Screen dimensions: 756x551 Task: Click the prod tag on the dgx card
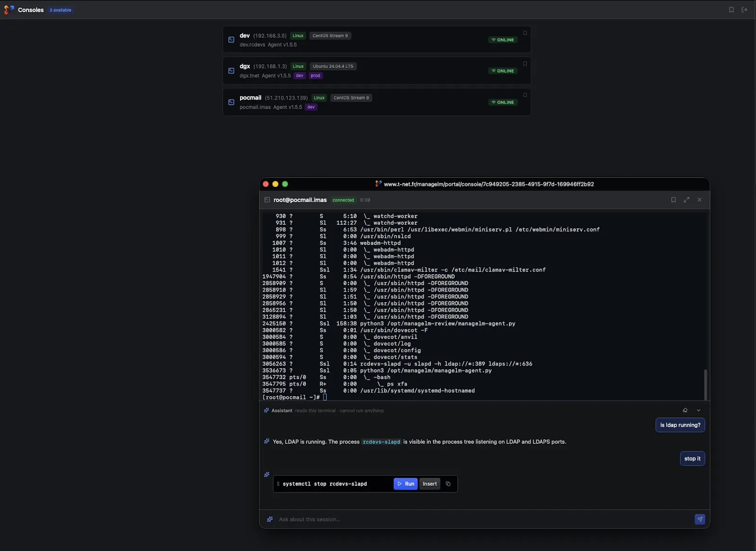[x=316, y=76]
